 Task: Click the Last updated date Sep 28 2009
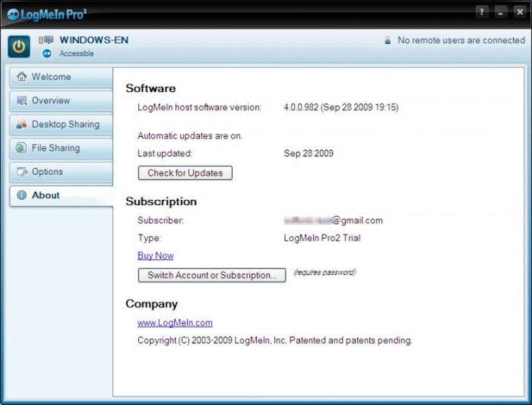point(308,153)
